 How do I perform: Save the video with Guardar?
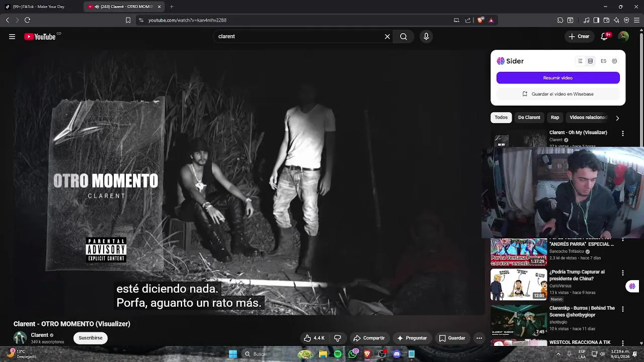tap(452, 338)
